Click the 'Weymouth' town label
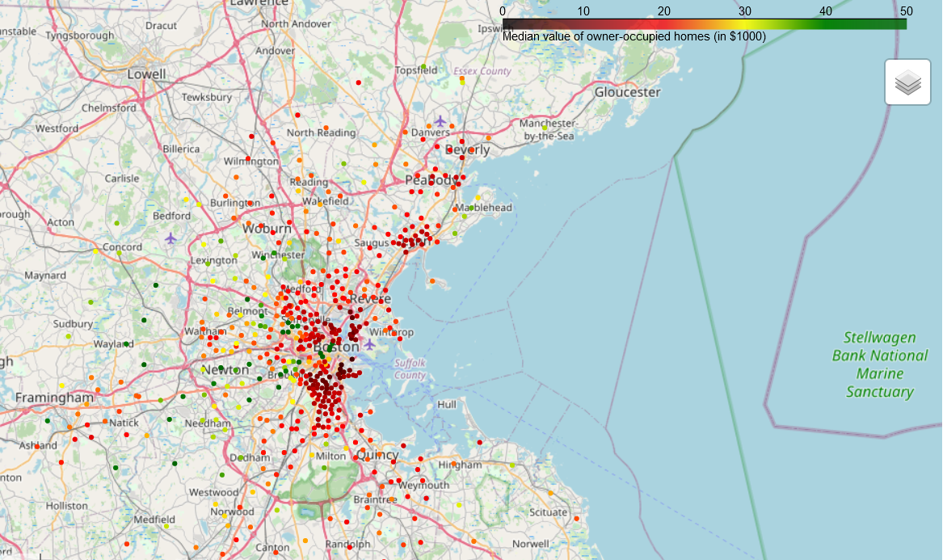This screenshot has width=947, height=560. [423, 485]
